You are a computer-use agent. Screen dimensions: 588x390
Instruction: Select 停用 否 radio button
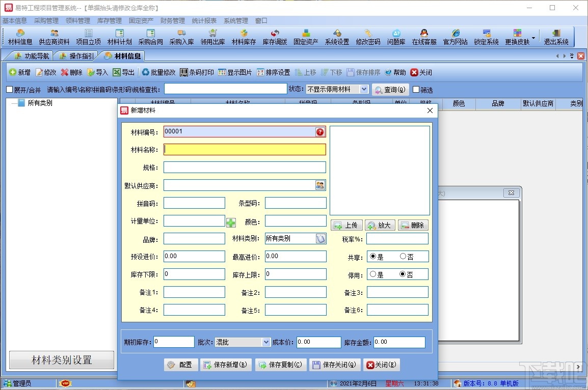[403, 274]
